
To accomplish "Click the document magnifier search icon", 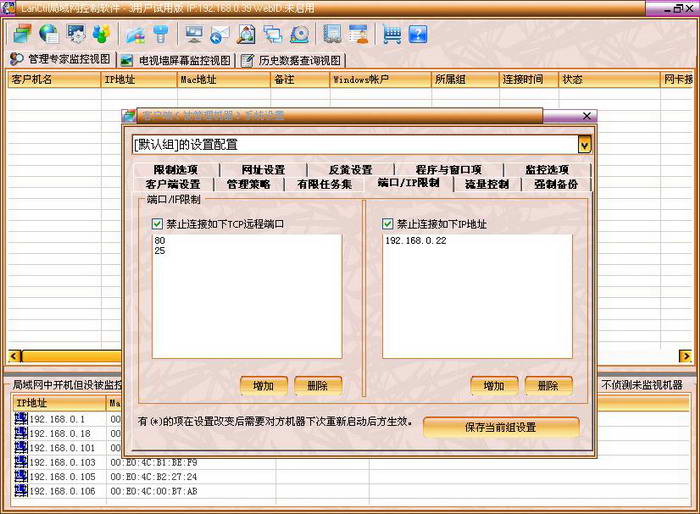I will (x=246, y=34).
